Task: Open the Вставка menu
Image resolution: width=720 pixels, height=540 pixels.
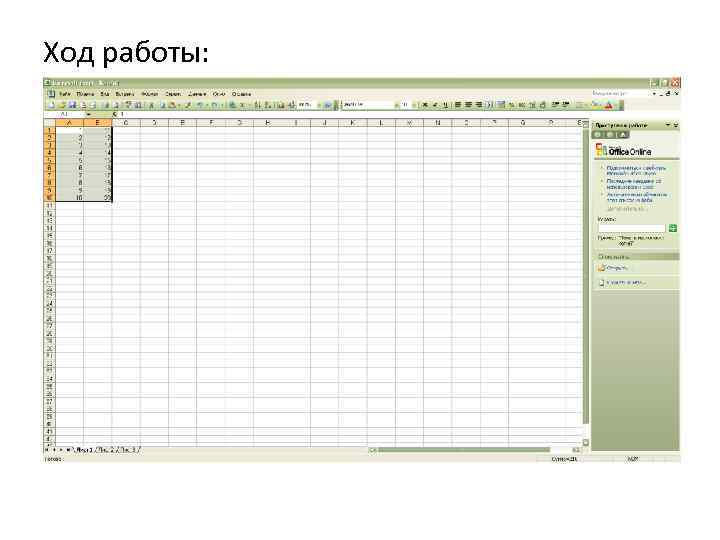Action: [124, 94]
